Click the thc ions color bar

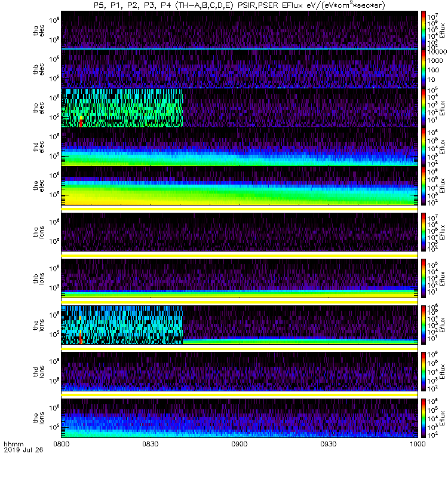(424, 325)
